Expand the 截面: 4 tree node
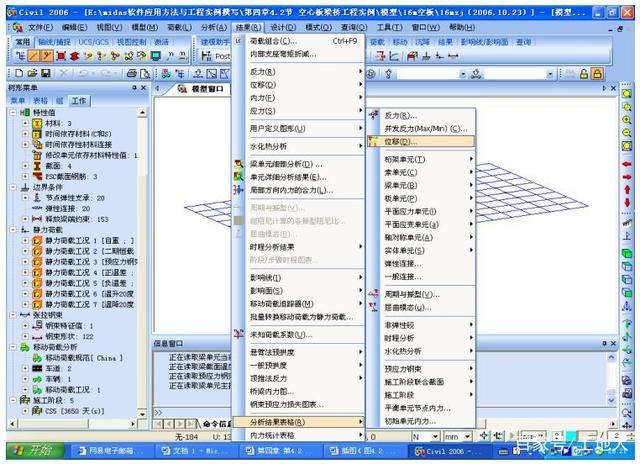 point(25,166)
